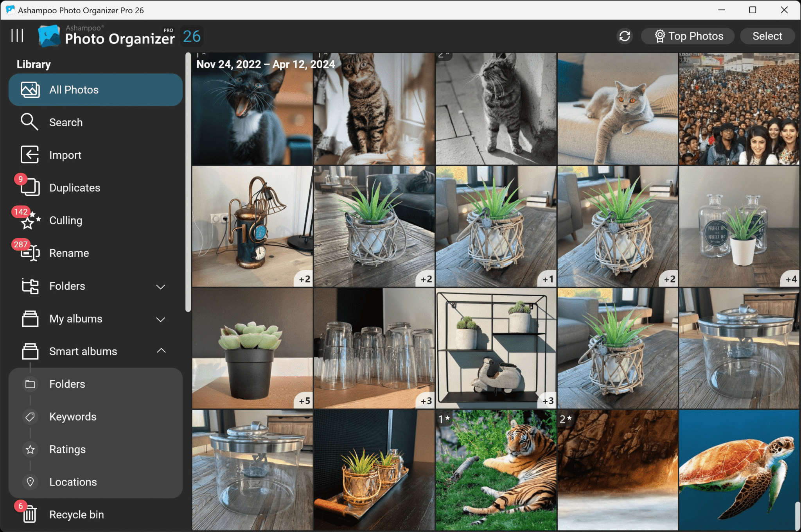Select All Photos in the Library
801x532 pixels.
click(74, 90)
